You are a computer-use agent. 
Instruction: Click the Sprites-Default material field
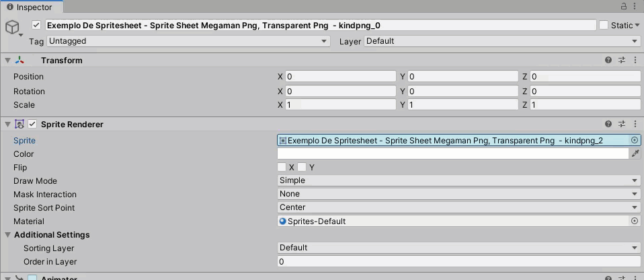(x=458, y=221)
